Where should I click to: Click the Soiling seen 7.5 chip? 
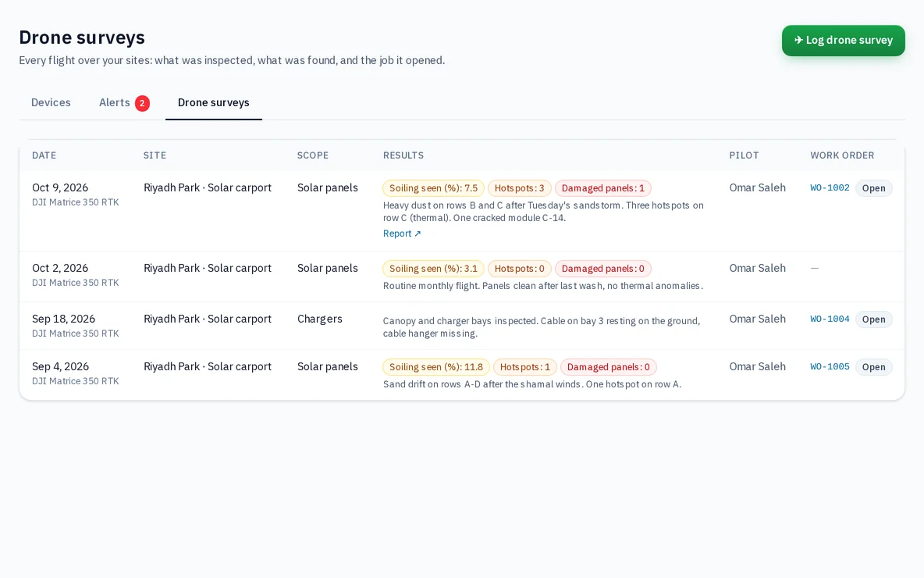point(434,188)
